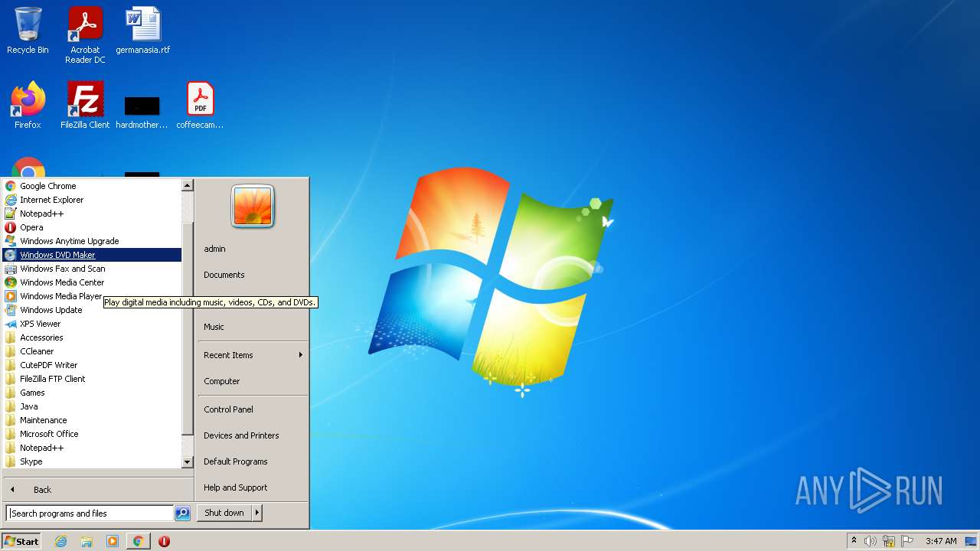Switch to Chrome on taskbar
The width and height of the screenshot is (980, 551).
pos(138,541)
